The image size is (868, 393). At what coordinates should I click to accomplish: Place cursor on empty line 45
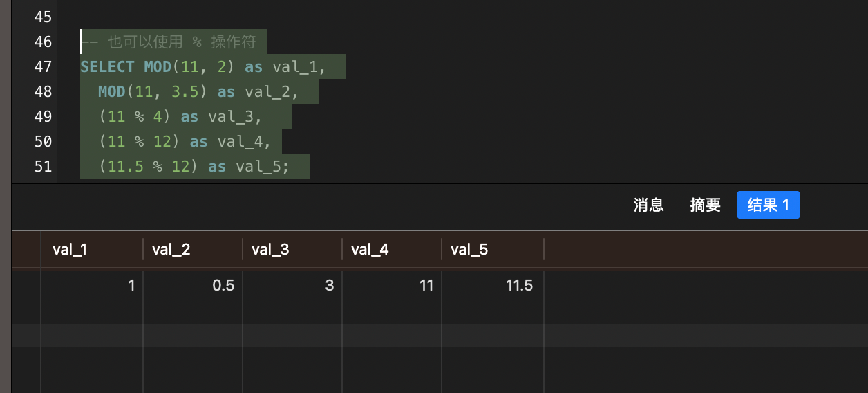(207, 17)
